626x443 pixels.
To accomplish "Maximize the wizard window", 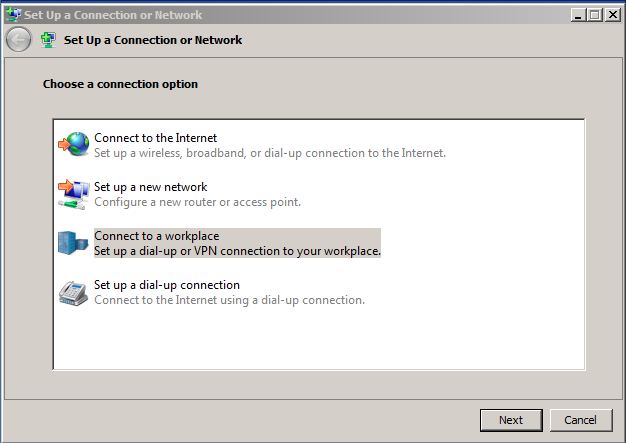I will tap(597, 15).
